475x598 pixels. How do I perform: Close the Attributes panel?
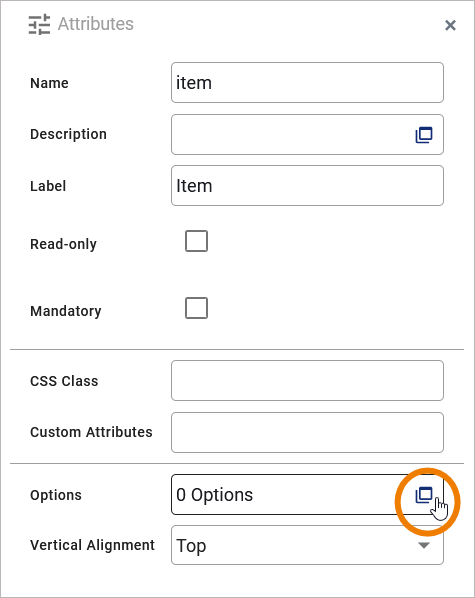coord(451,25)
